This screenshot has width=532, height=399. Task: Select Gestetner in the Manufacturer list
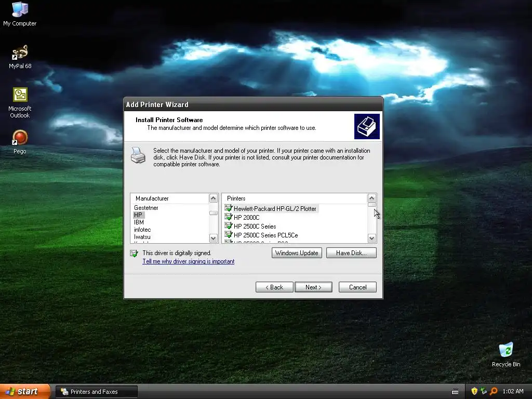[x=146, y=208]
